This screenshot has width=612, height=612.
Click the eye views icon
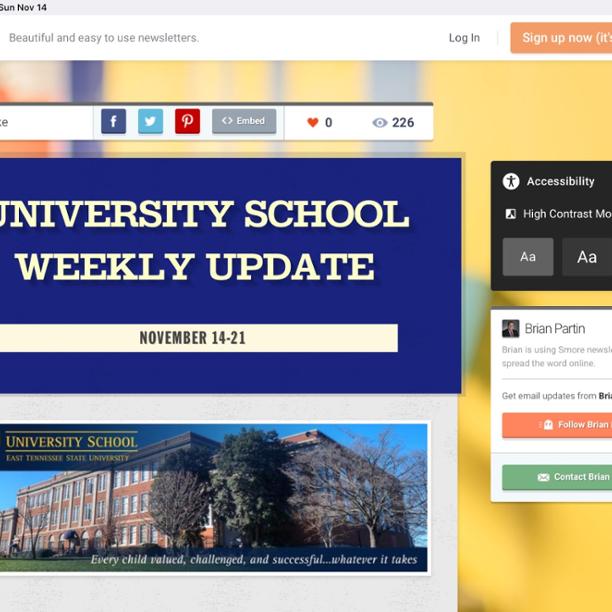[x=379, y=123]
